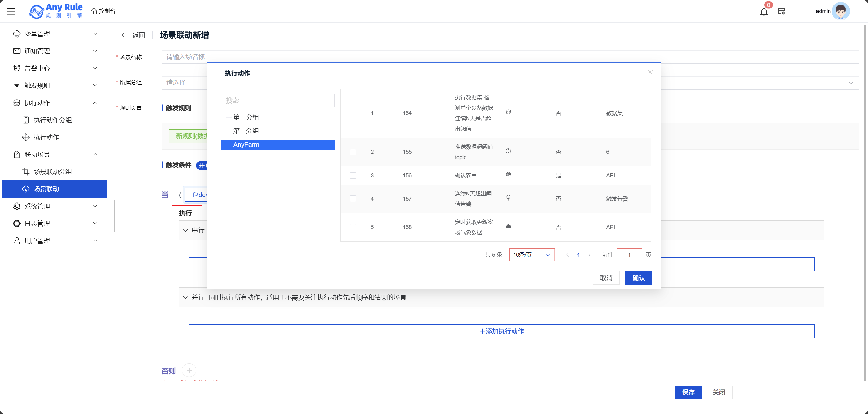Collapse the 串行 section chevron
The image size is (868, 414).
(x=185, y=230)
